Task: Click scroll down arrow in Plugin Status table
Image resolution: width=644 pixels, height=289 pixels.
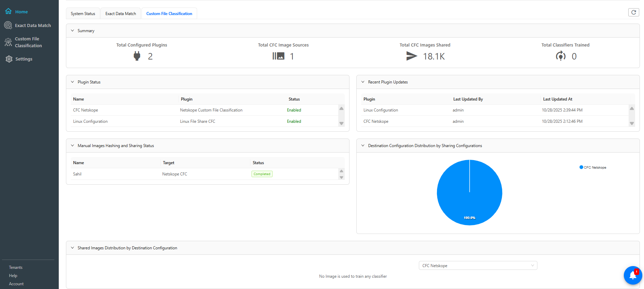Action: coord(341,123)
